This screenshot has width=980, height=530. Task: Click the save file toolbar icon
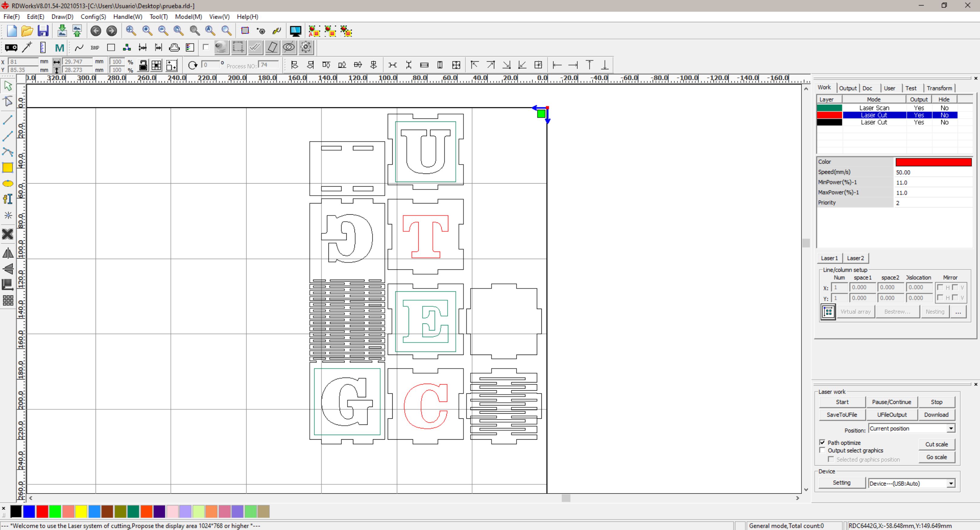[x=43, y=31]
